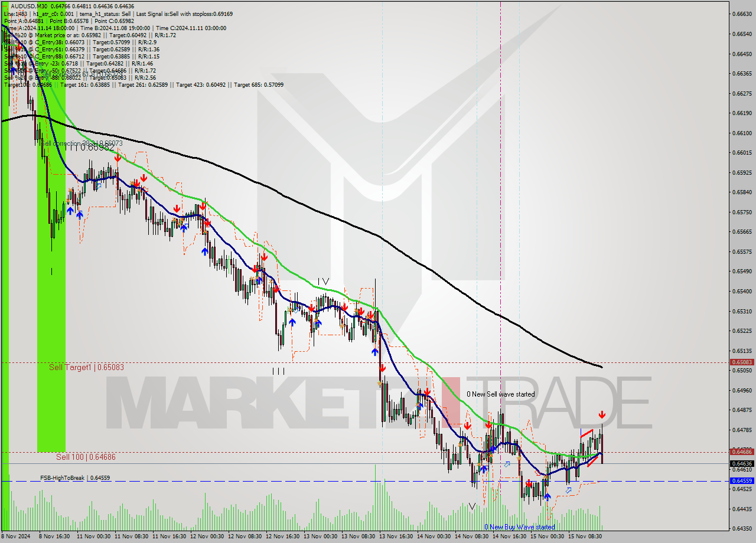Click the 0.64350 price scale label
This screenshot has width=756, height=543.
click(741, 528)
